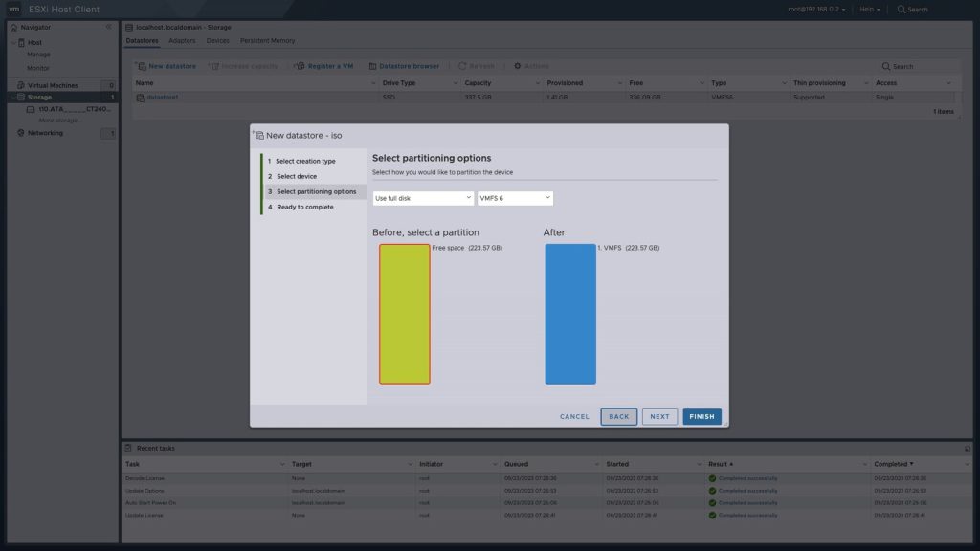The width and height of the screenshot is (980, 551).
Task: Click Next in the New datastore wizard
Action: pyautogui.click(x=659, y=417)
